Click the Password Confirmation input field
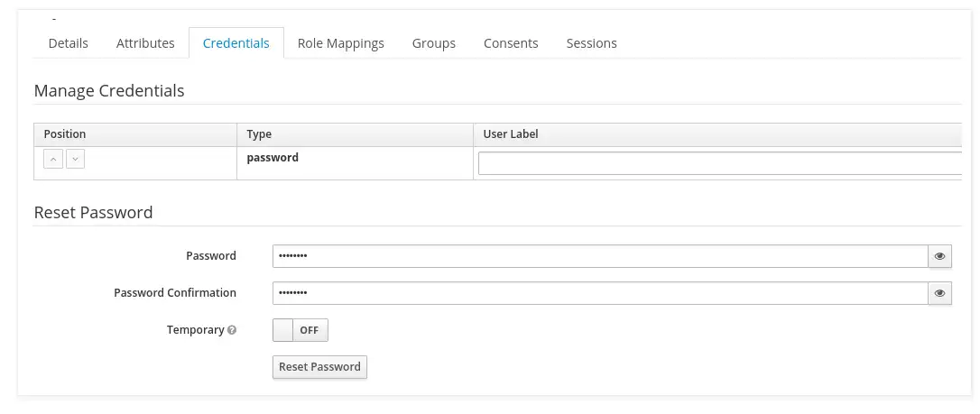This screenshot has width=980, height=414. (x=600, y=293)
